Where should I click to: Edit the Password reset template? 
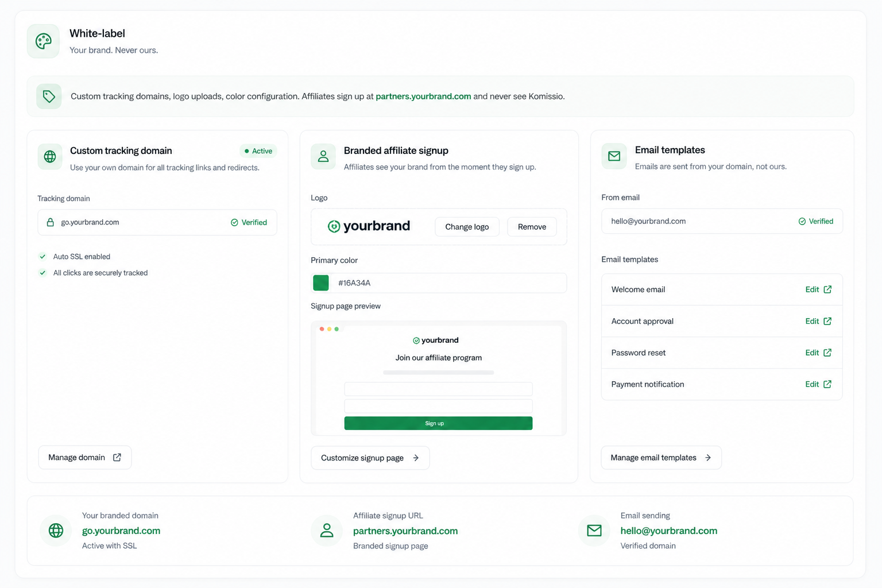(818, 353)
